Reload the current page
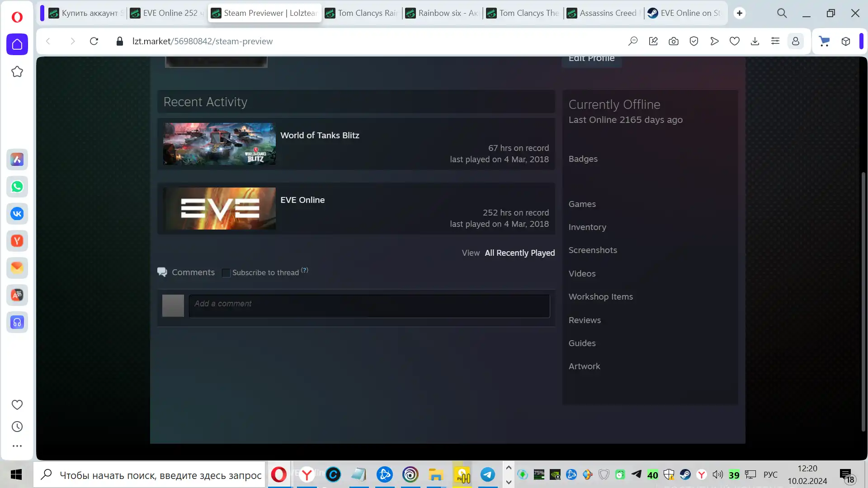Image resolution: width=868 pixels, height=488 pixels. click(94, 41)
